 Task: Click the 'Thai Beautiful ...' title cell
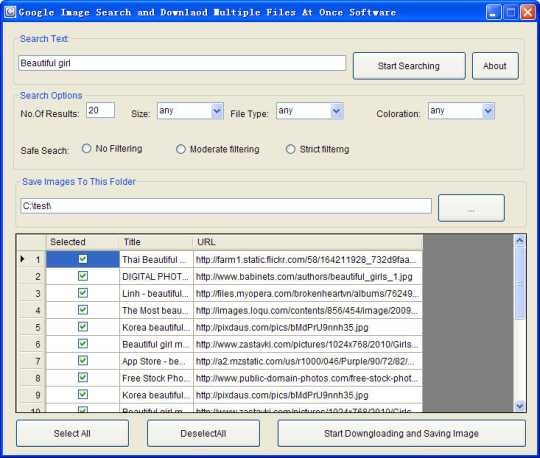point(156,260)
